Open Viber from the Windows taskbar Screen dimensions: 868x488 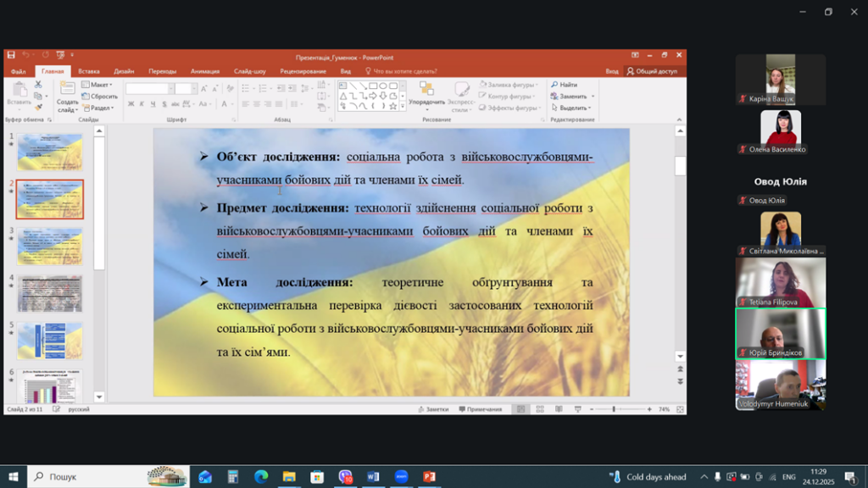pos(345,477)
